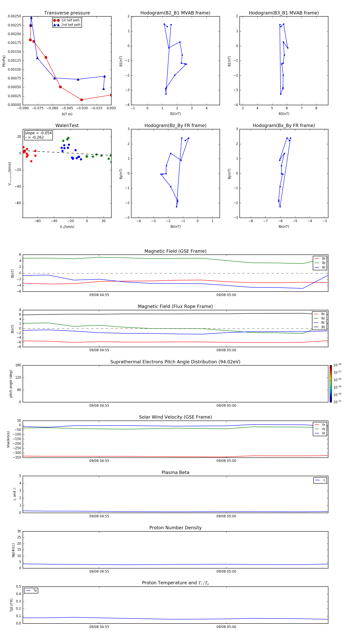Click '09/08 04:55' tick under Plasma Beta

point(99,516)
